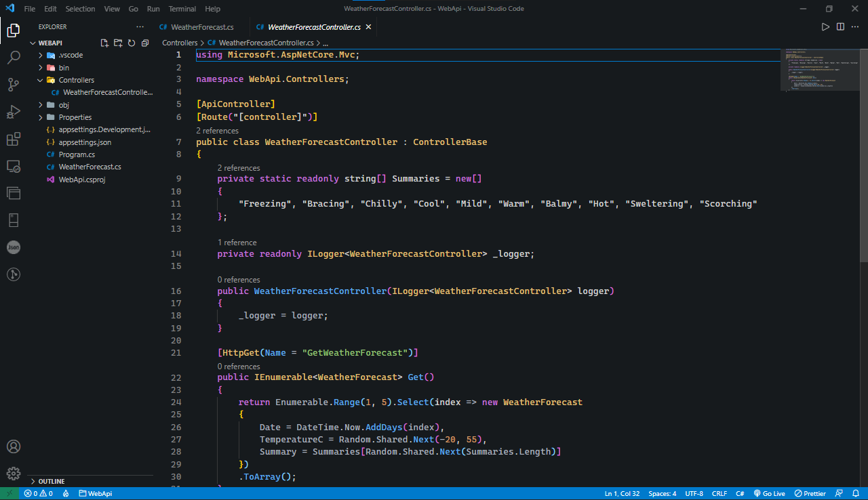Open the Terminal menu
The image size is (868, 500).
182,9
